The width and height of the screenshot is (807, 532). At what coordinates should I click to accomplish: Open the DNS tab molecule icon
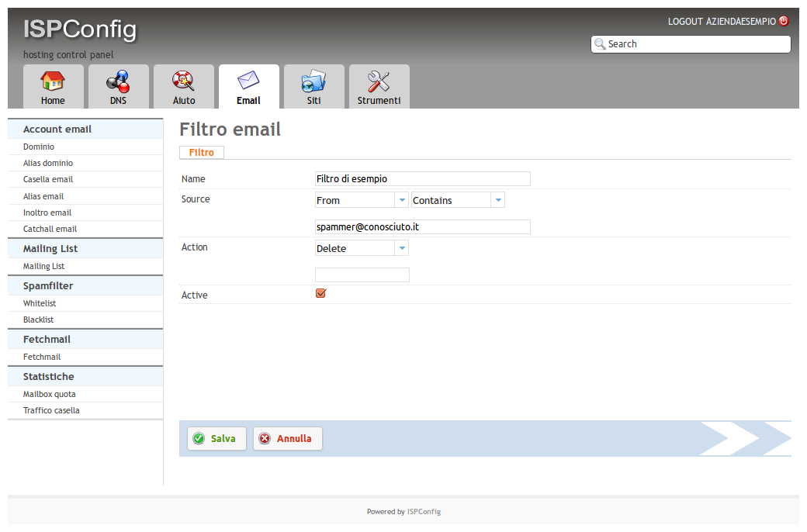[x=118, y=81]
